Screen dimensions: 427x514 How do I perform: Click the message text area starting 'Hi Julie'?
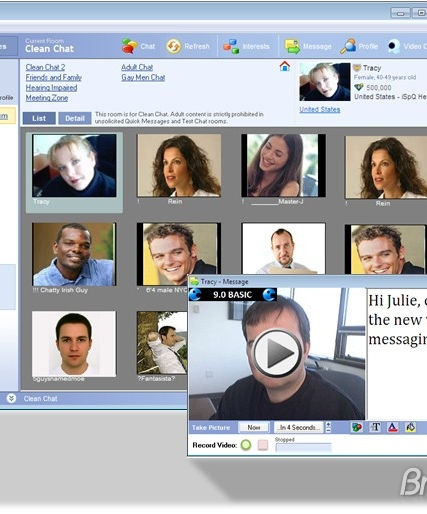(x=397, y=353)
